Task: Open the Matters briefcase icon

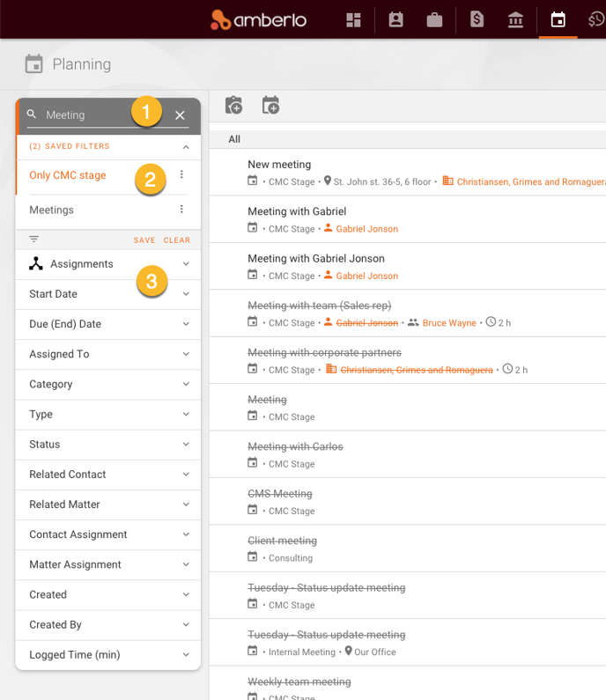Action: pyautogui.click(x=434, y=20)
